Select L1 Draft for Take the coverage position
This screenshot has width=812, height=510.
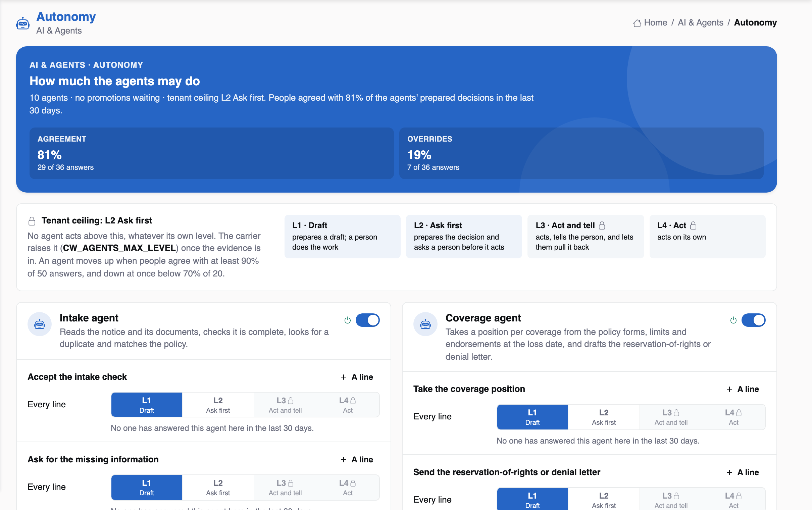click(532, 417)
